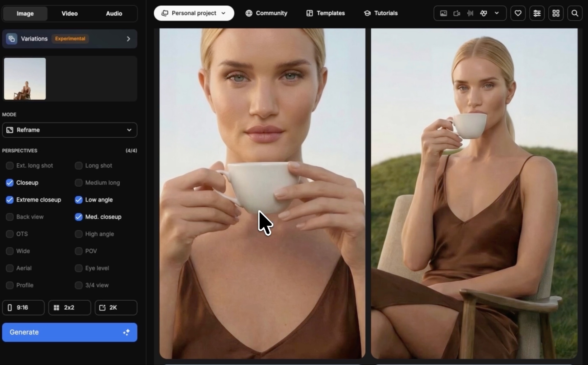
Task: Click the 9:16 aspect ratio button
Action: pos(23,307)
